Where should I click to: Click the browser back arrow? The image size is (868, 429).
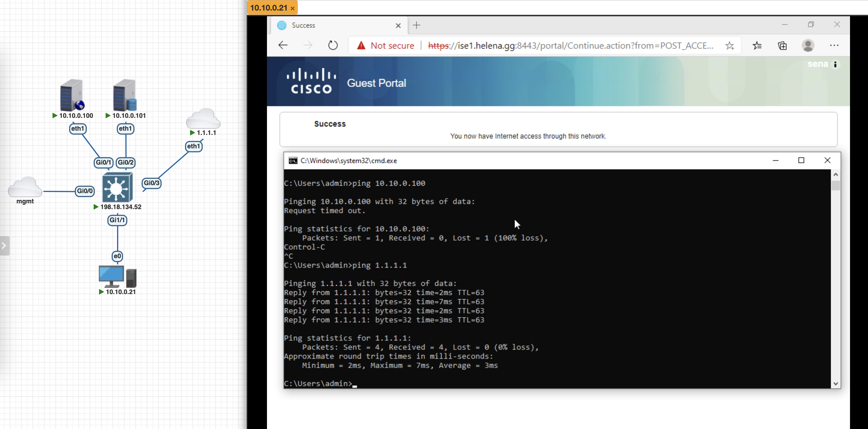point(283,45)
